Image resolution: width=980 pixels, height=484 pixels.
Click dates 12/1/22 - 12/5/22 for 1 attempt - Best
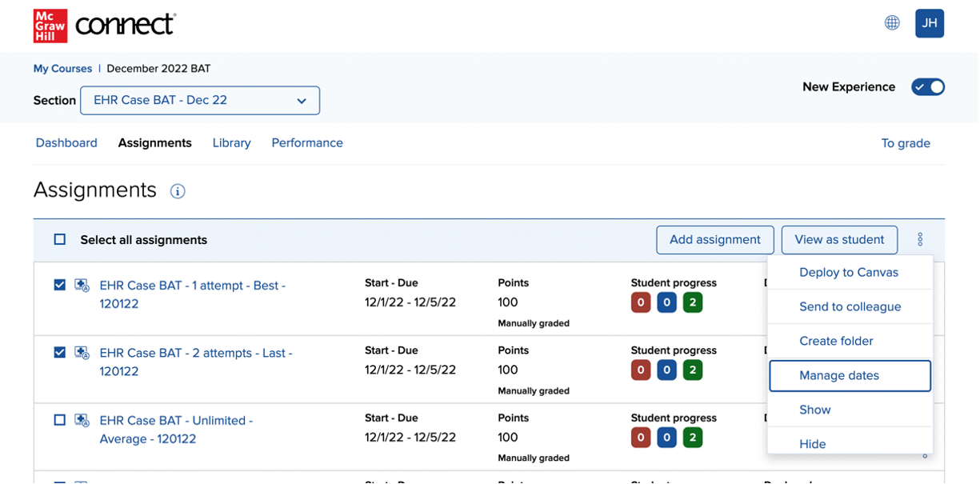(x=410, y=302)
